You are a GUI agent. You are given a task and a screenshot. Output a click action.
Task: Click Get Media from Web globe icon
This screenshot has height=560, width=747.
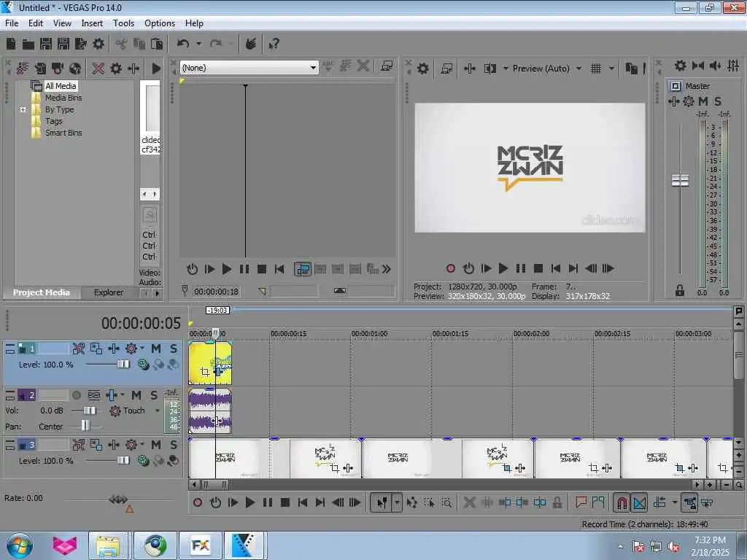[x=75, y=69]
